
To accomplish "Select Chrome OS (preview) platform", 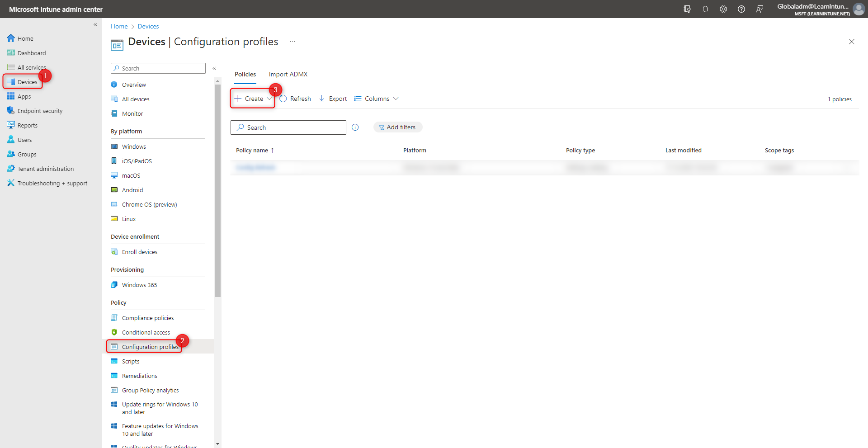I will [149, 204].
